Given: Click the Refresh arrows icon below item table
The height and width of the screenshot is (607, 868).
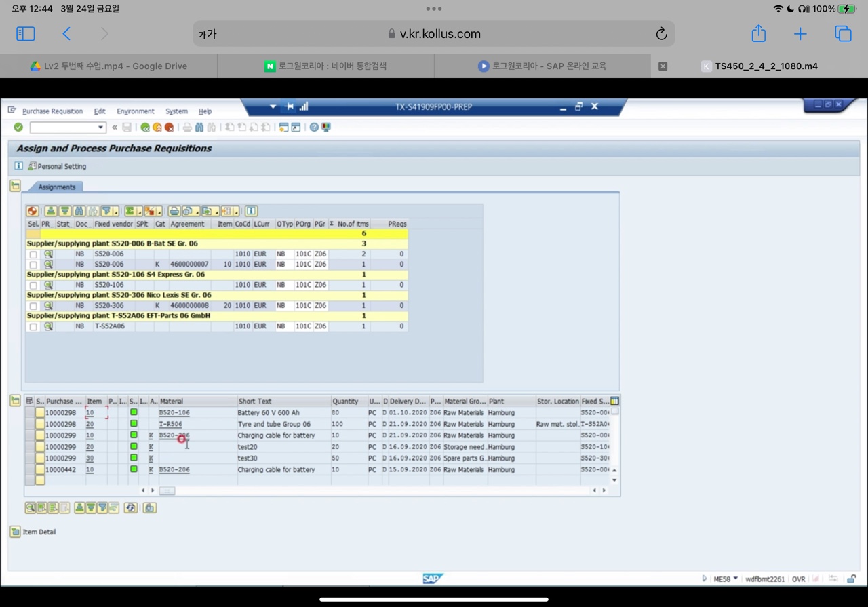Looking at the screenshot, I should 131,508.
